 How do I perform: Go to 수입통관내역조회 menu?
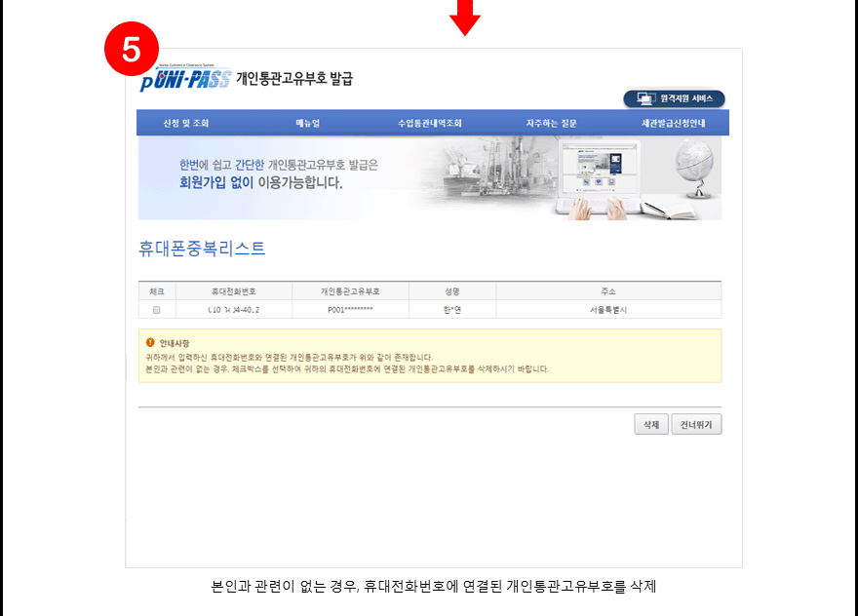[x=429, y=123]
